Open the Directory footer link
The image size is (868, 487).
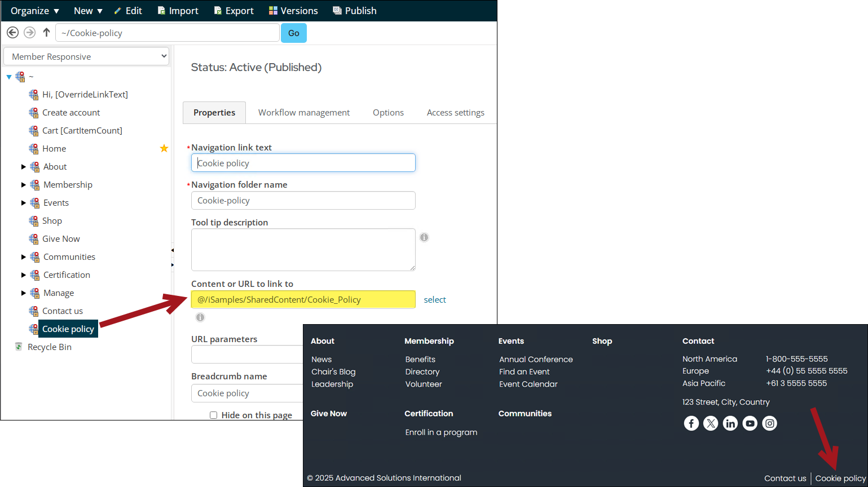[422, 372]
